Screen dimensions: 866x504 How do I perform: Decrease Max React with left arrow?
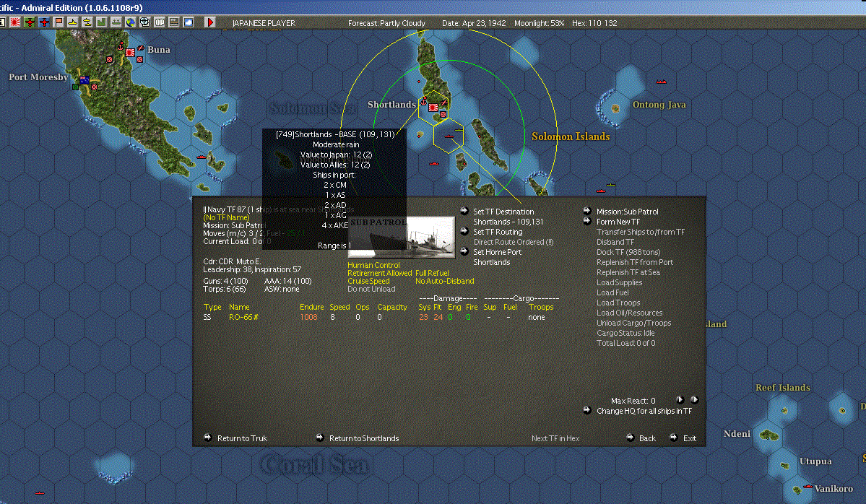click(x=680, y=400)
